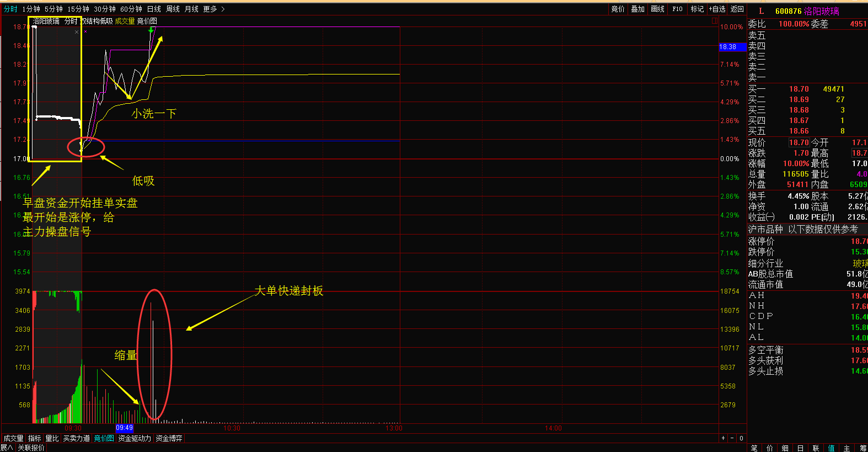Click 买一 bid price 18.70
This screenshot has height=452, width=868.
click(x=799, y=89)
